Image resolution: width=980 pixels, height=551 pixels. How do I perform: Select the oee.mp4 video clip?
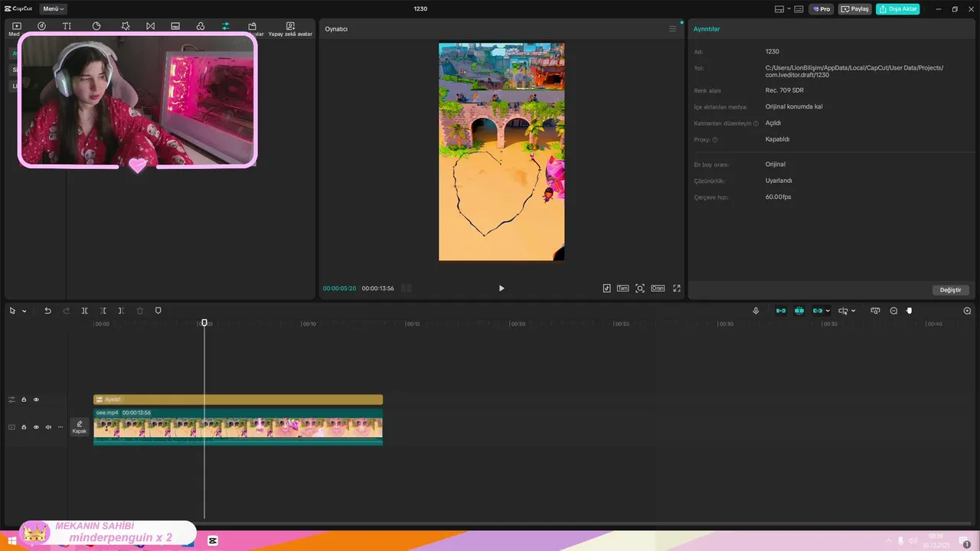point(238,426)
